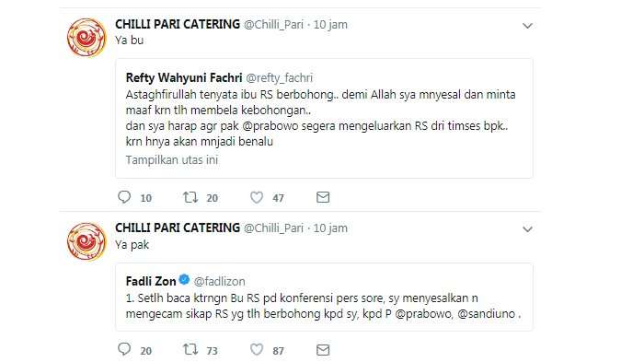Screen dimensions: 644x362
Task: Open Chilli Pari Catering avatar on first tweet
Action: tap(86, 38)
